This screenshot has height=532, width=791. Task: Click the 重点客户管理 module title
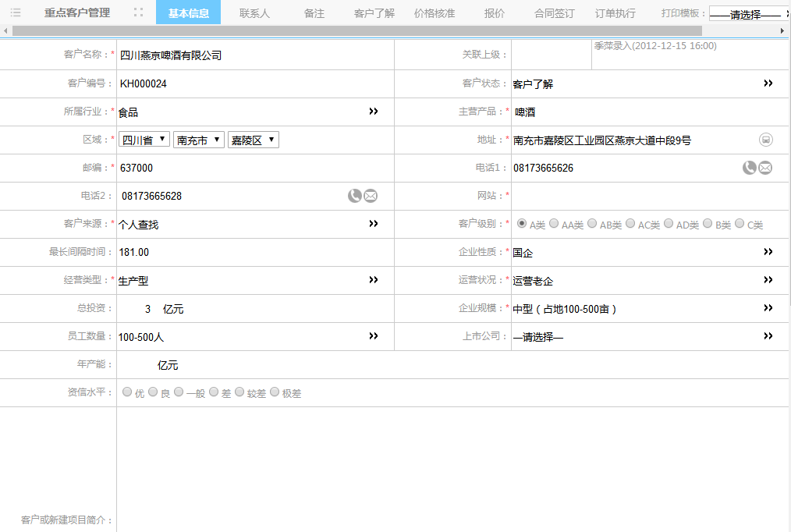(x=77, y=12)
